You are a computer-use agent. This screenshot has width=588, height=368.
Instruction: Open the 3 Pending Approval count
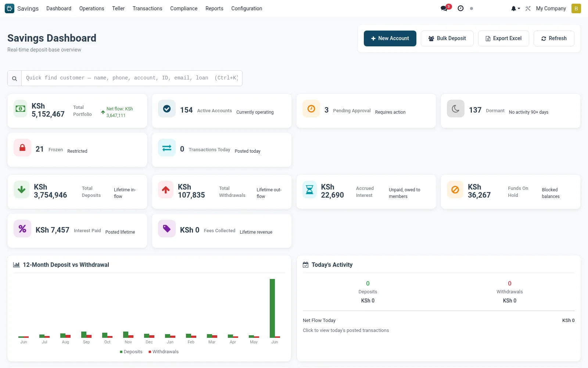coord(326,110)
